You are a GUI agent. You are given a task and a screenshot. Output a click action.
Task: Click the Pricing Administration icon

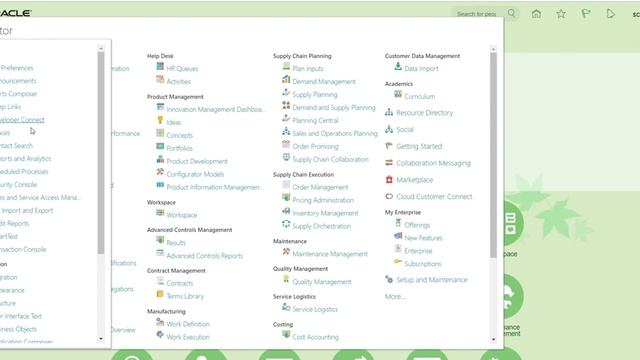coord(286,198)
